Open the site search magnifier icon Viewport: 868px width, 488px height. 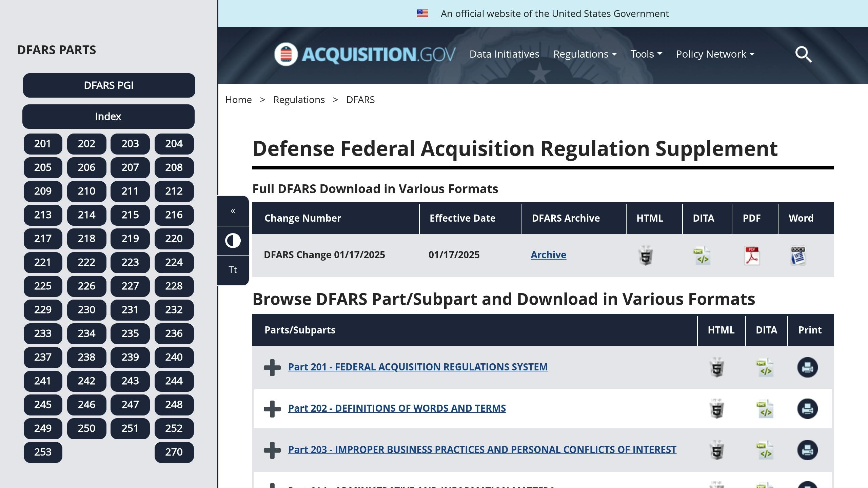(x=804, y=54)
